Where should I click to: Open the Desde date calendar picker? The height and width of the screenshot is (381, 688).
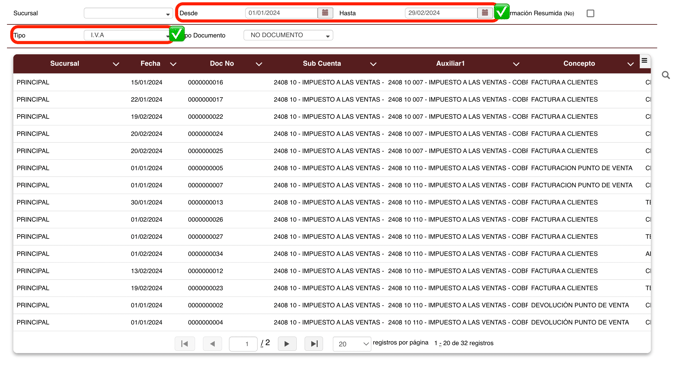[x=325, y=13]
